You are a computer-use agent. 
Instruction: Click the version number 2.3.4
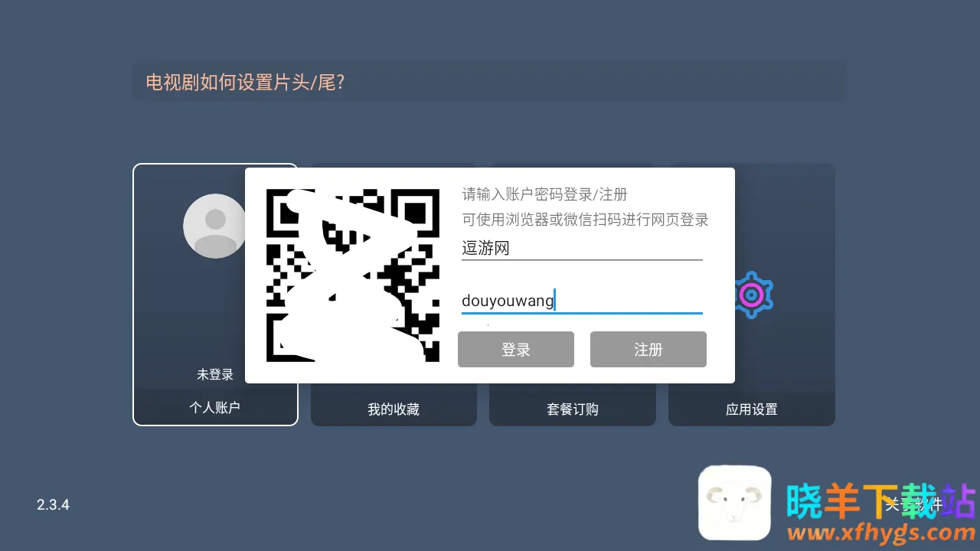53,505
